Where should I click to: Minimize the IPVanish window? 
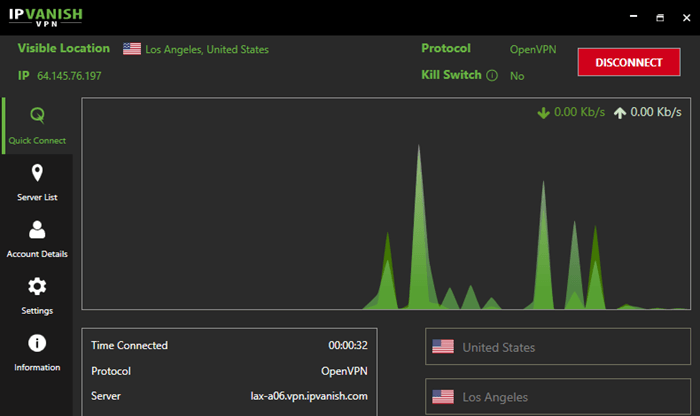(x=633, y=17)
